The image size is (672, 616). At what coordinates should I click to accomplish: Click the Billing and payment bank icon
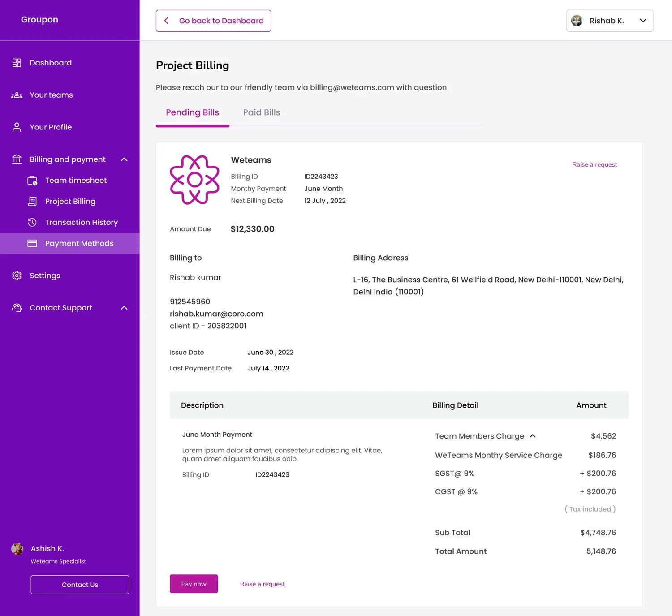click(17, 159)
